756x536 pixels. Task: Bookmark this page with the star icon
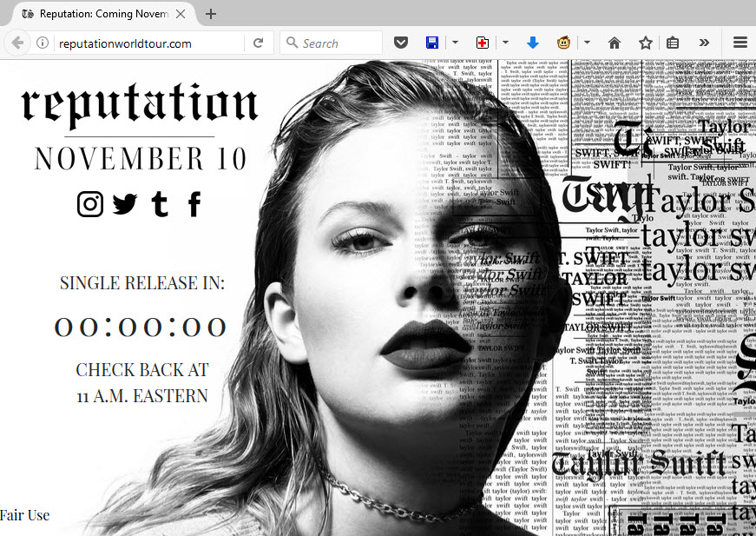click(x=646, y=43)
